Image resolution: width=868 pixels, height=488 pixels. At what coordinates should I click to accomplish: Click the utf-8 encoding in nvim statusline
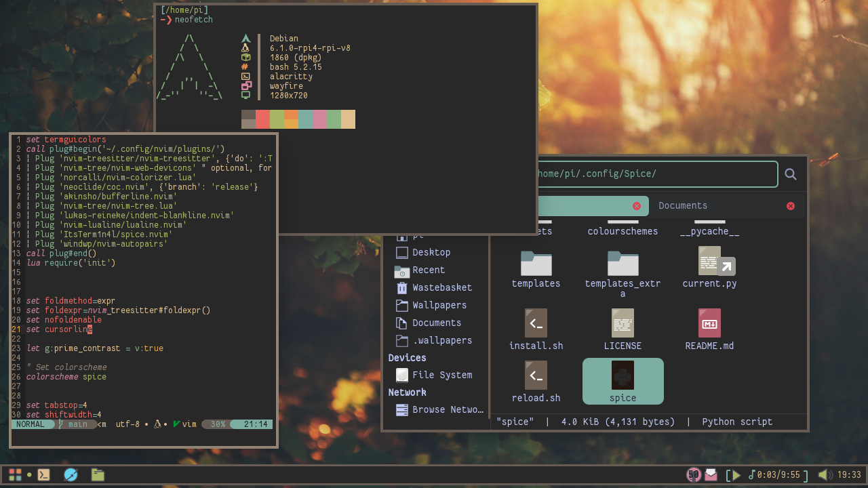(127, 424)
